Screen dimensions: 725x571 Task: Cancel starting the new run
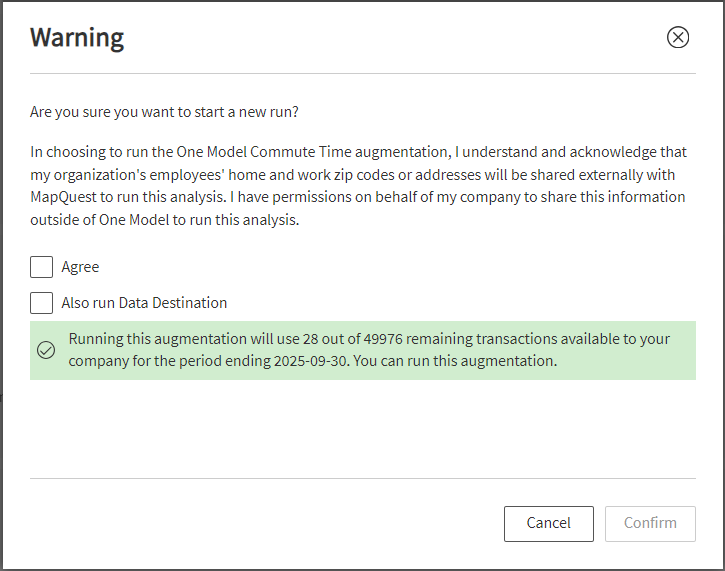(549, 523)
